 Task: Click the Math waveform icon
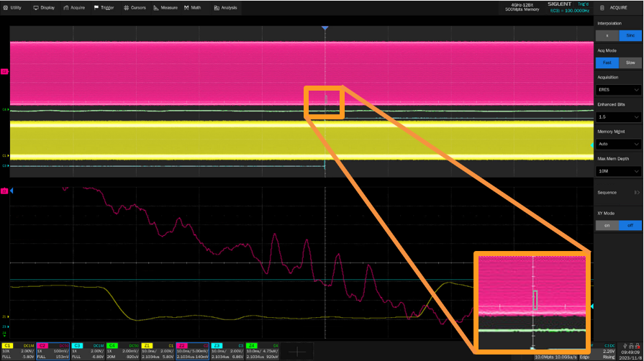pos(186,7)
